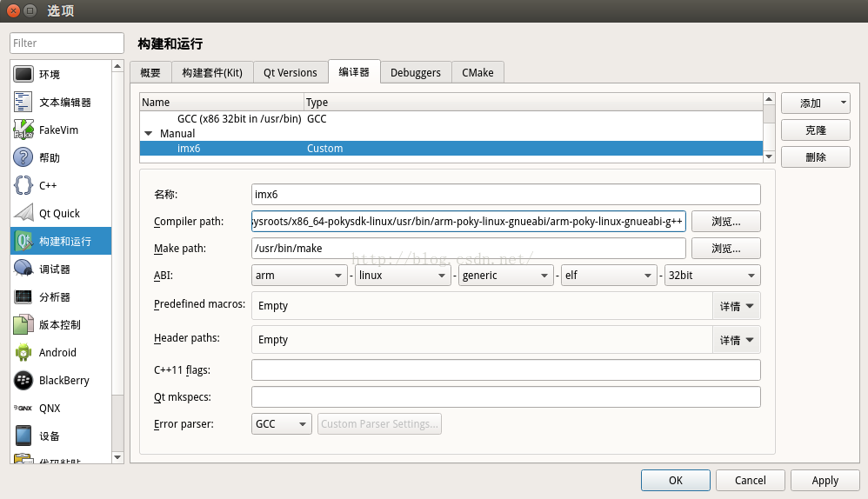Confirm with the OK button
Image resolution: width=868 pixels, height=499 pixels.
(x=676, y=480)
